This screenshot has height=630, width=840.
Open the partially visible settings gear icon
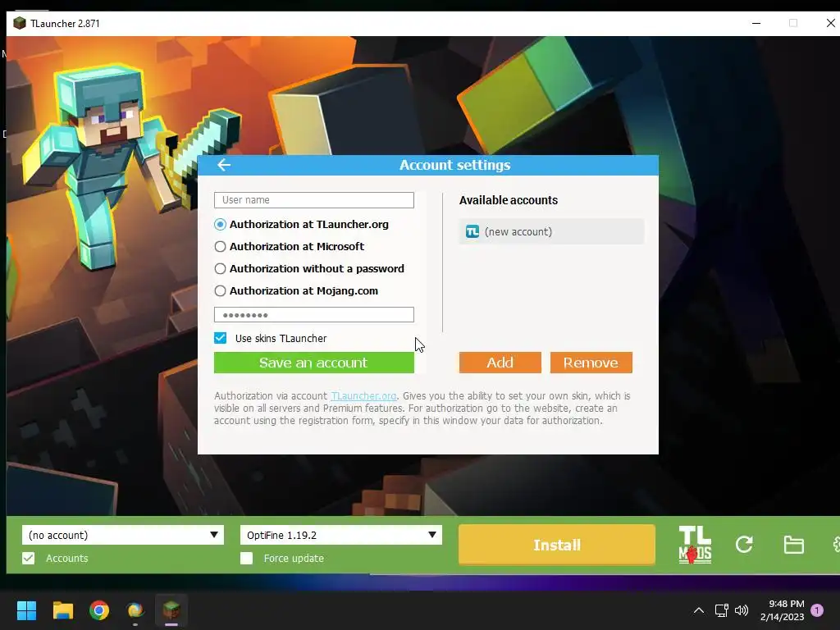tap(836, 545)
